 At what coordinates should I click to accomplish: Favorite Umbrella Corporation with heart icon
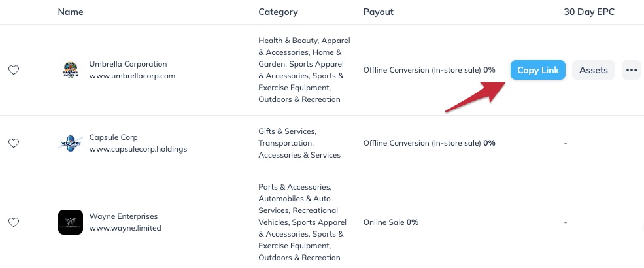tap(13, 70)
